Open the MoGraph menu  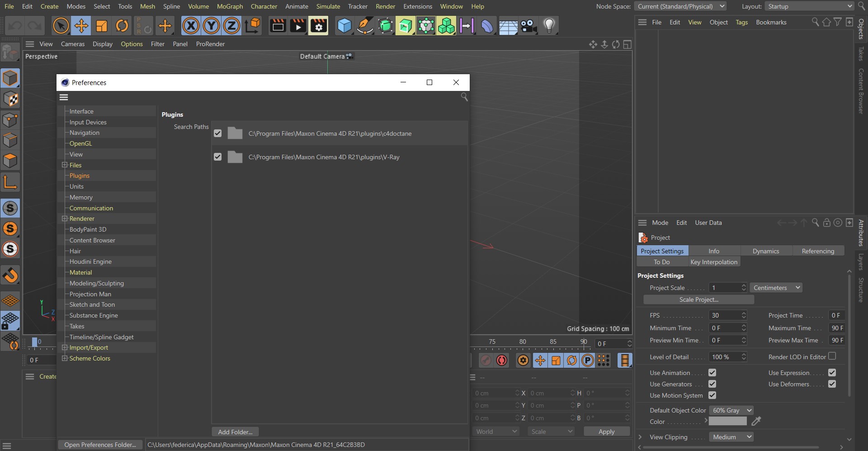230,6
